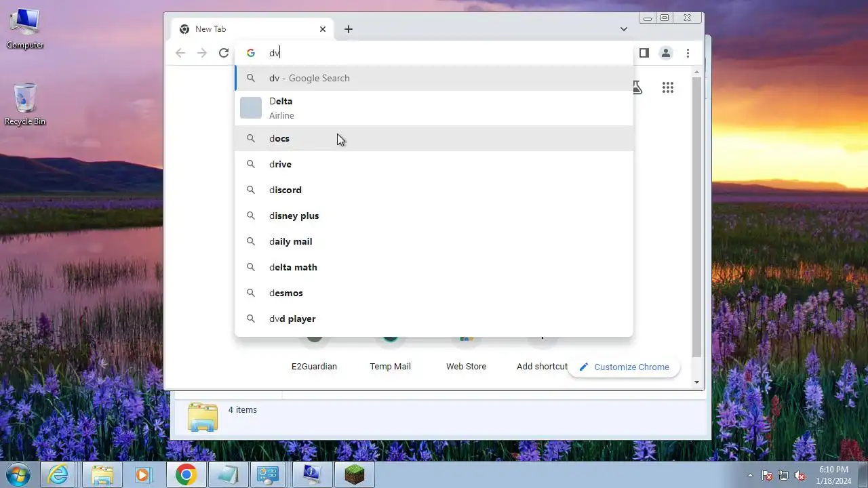The width and height of the screenshot is (868, 488).
Task: Pick the 'discord' search suggestion
Action: 434,190
